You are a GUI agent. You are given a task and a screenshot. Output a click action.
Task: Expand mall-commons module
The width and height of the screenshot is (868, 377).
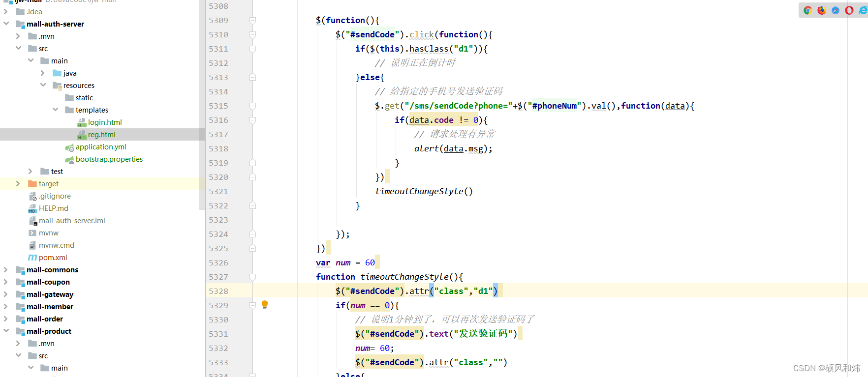(6, 269)
